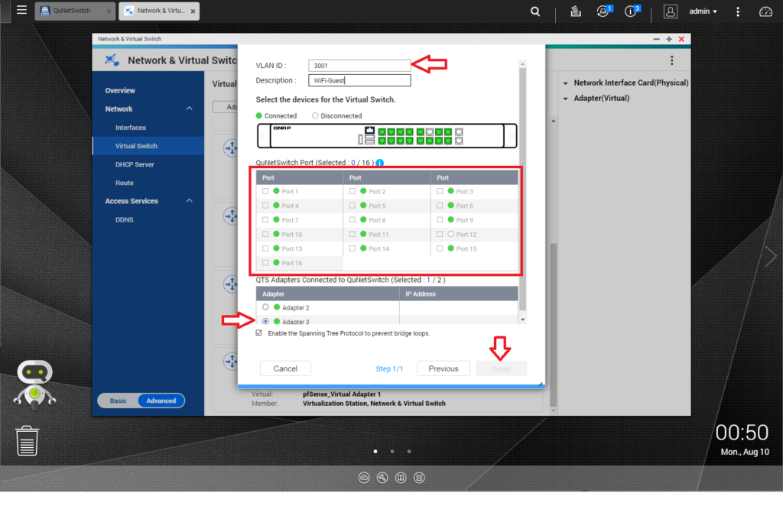This screenshot has height=532, width=783.
Task: Select the third desktop page dot
Action: (x=410, y=452)
